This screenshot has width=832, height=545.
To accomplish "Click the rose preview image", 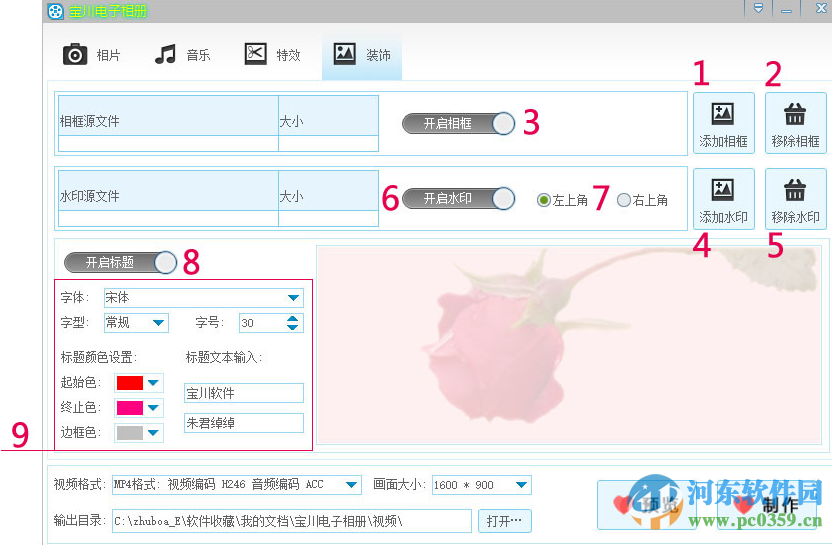I will [x=569, y=345].
